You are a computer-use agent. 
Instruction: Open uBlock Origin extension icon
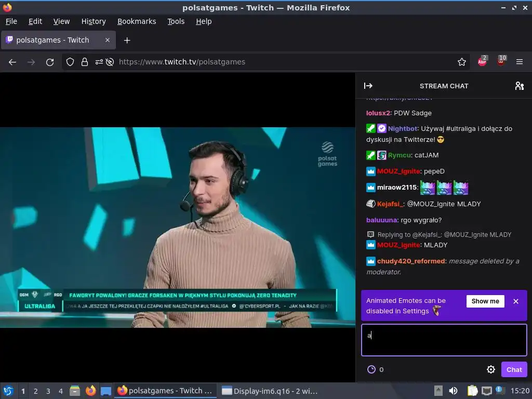click(501, 61)
